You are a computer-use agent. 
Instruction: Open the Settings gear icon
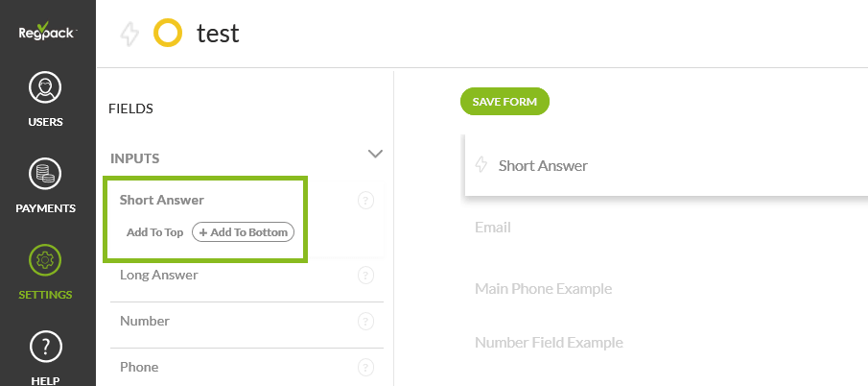46,260
